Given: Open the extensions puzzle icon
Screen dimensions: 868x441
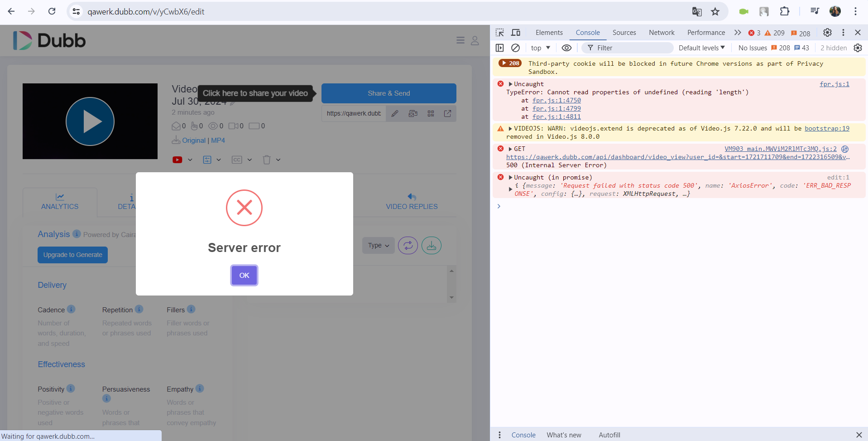Looking at the screenshot, I should 785,11.
